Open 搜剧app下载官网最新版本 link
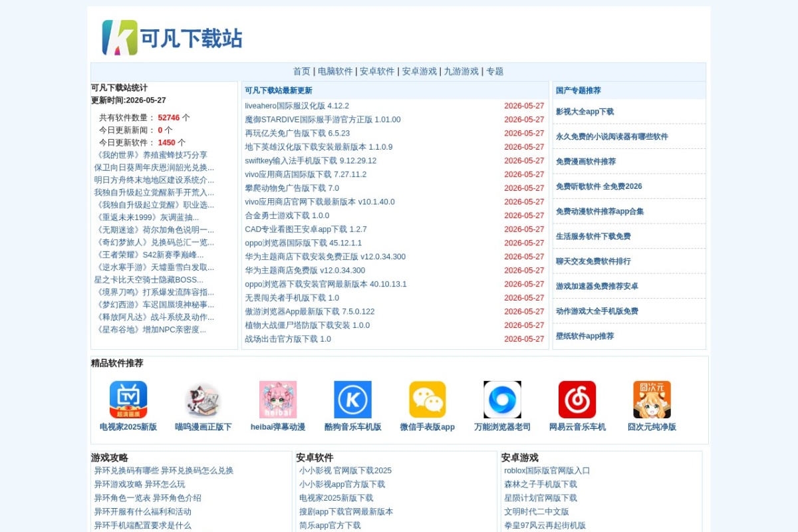798x532 pixels. [346, 512]
